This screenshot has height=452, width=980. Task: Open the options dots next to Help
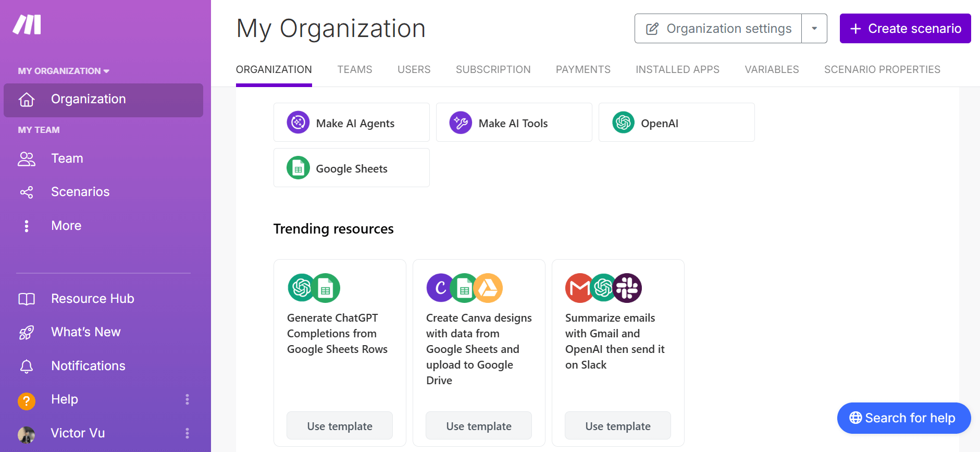[x=188, y=399]
